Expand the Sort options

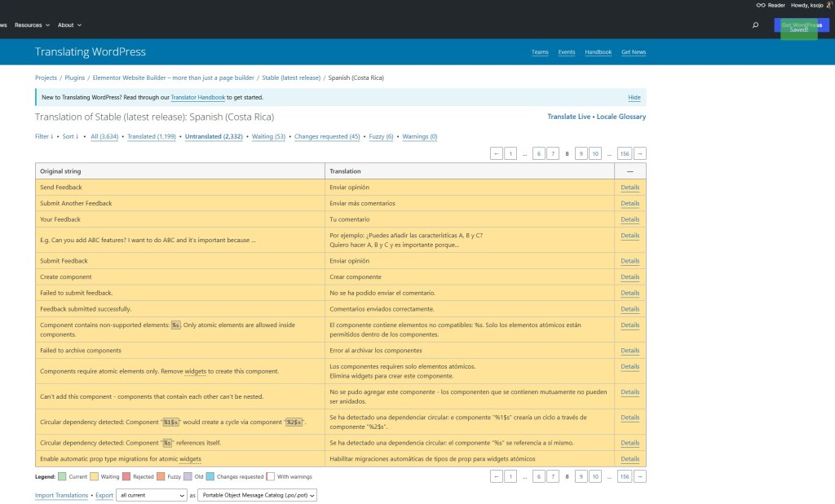point(70,136)
